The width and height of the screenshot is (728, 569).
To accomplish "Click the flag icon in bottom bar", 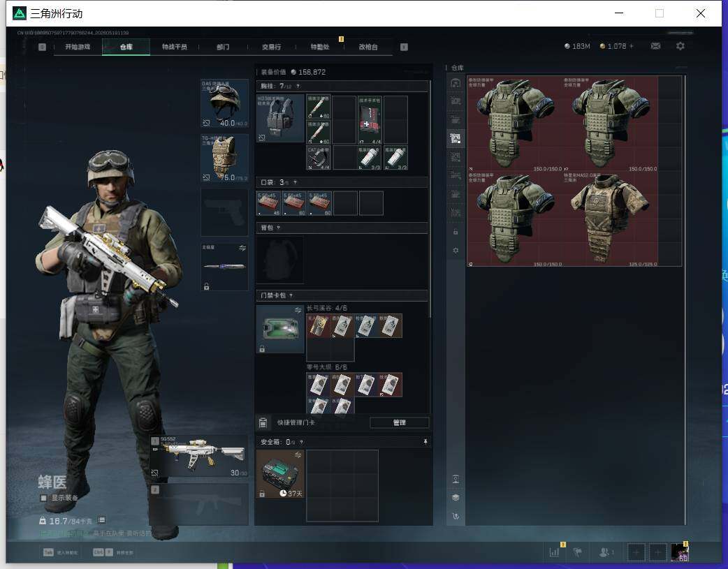I will (x=578, y=552).
